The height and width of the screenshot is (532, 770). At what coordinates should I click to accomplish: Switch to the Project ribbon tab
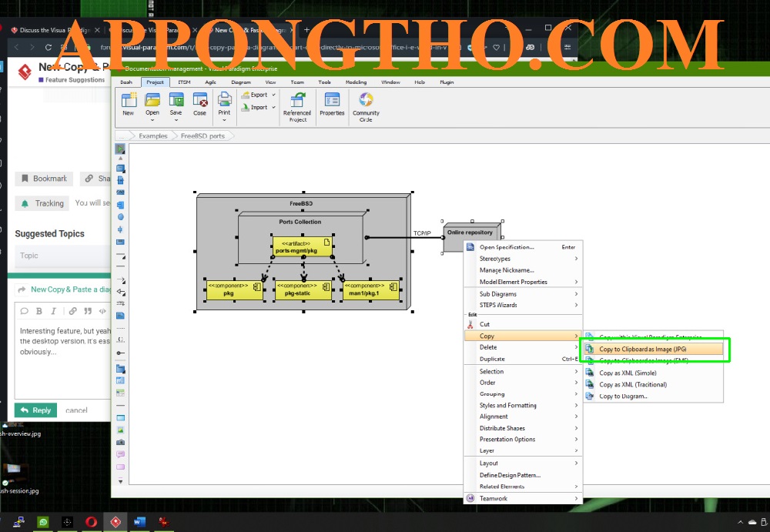(x=156, y=82)
